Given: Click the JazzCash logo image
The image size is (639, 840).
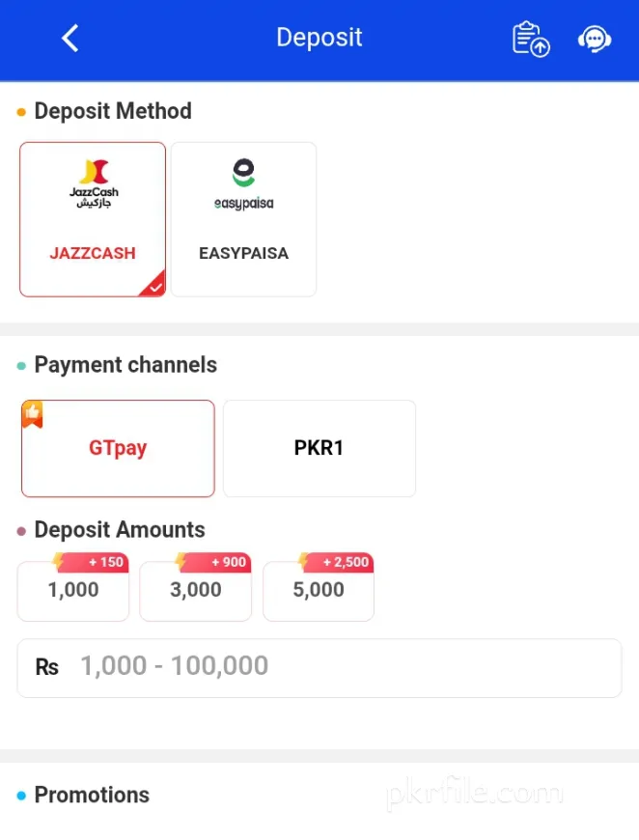Looking at the screenshot, I should point(94,183).
